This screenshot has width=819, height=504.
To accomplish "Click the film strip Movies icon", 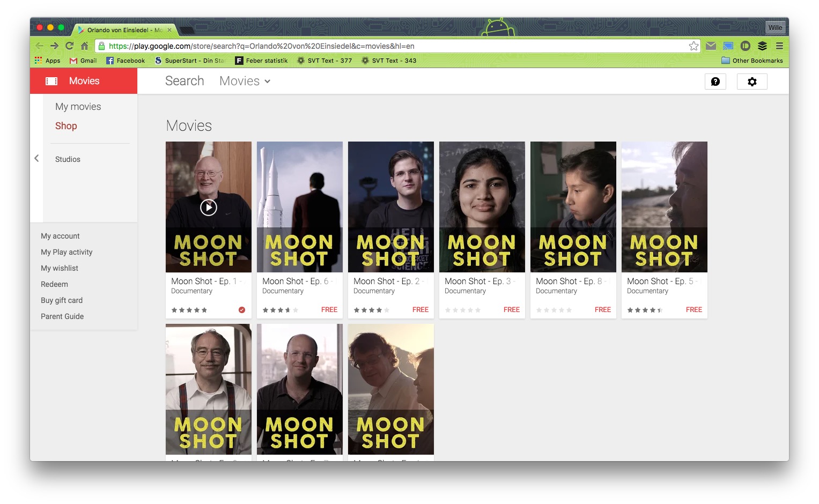I will click(x=51, y=81).
